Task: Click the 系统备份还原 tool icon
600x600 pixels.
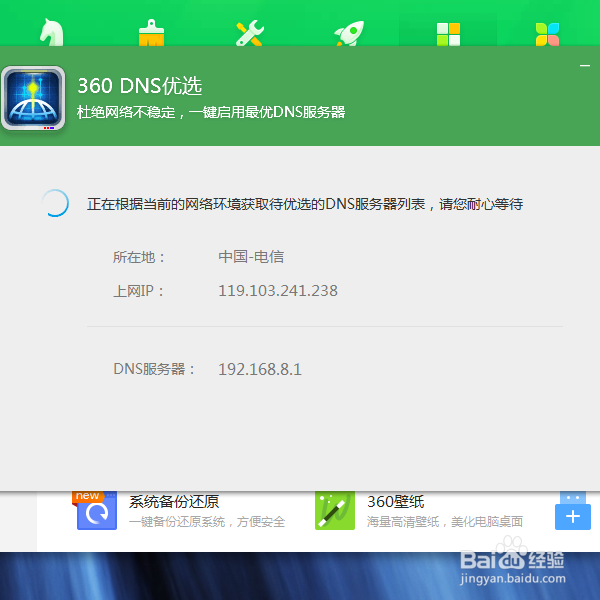Action: click(96, 510)
